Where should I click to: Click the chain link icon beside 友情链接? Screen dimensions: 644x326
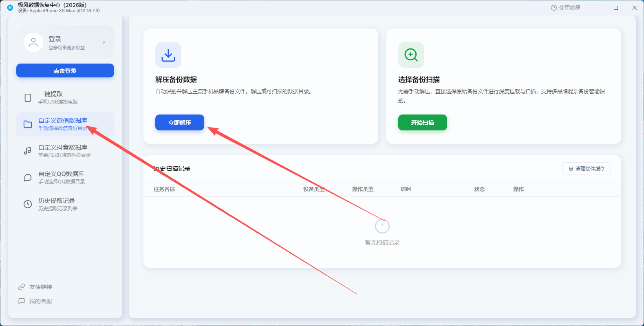click(22, 287)
